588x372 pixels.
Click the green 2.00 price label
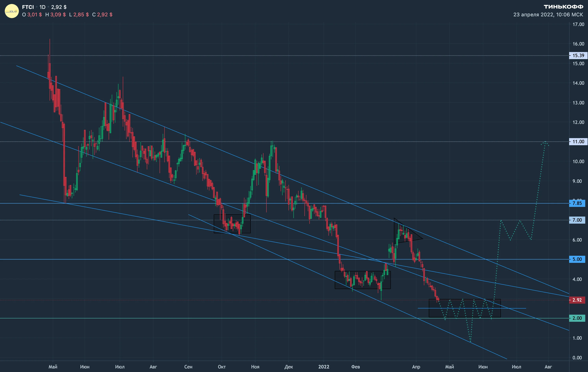[577, 318]
